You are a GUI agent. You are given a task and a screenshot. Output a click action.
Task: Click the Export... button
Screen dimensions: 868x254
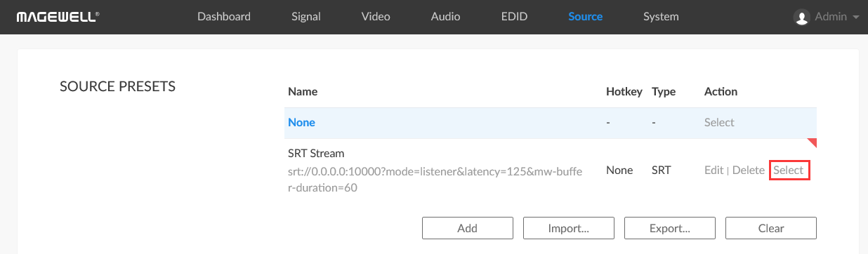tap(670, 228)
